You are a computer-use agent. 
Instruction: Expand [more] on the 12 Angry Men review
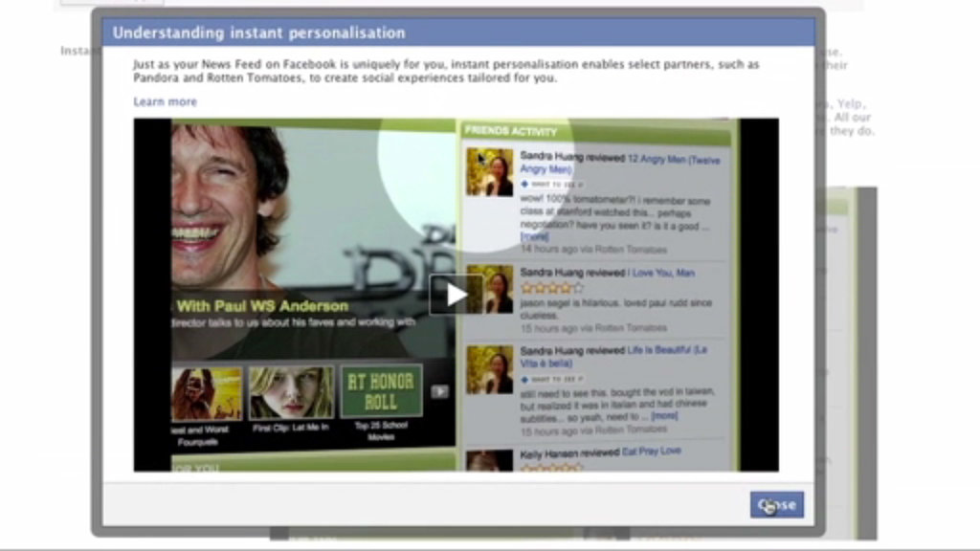click(x=534, y=236)
